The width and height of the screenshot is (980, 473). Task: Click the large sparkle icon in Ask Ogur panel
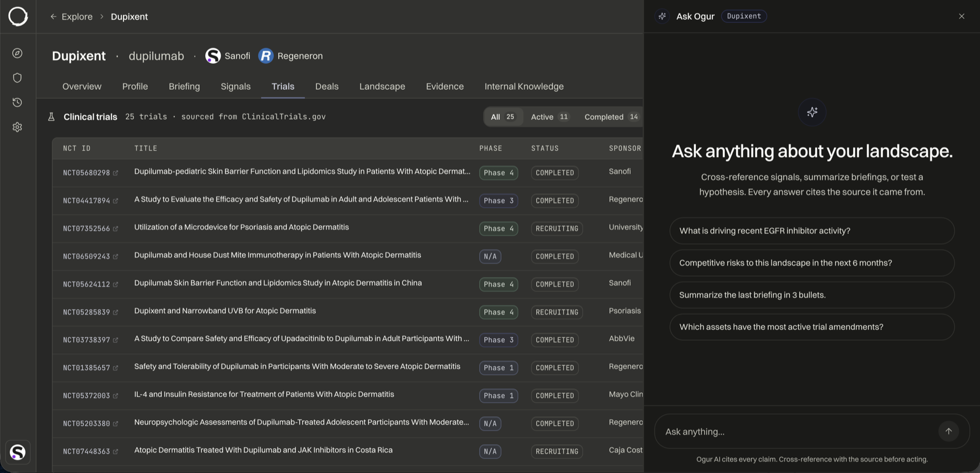point(812,112)
